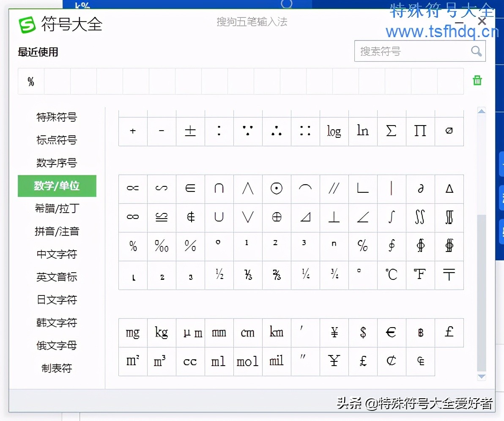The image size is (504, 421).
Task: Insert the cent ¢ symbol
Action: (x=392, y=361)
